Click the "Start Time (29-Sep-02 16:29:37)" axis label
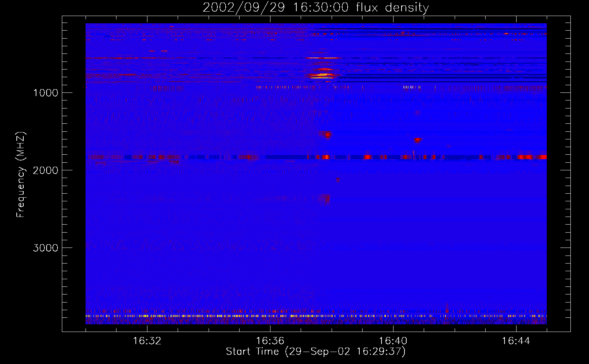 [316, 352]
